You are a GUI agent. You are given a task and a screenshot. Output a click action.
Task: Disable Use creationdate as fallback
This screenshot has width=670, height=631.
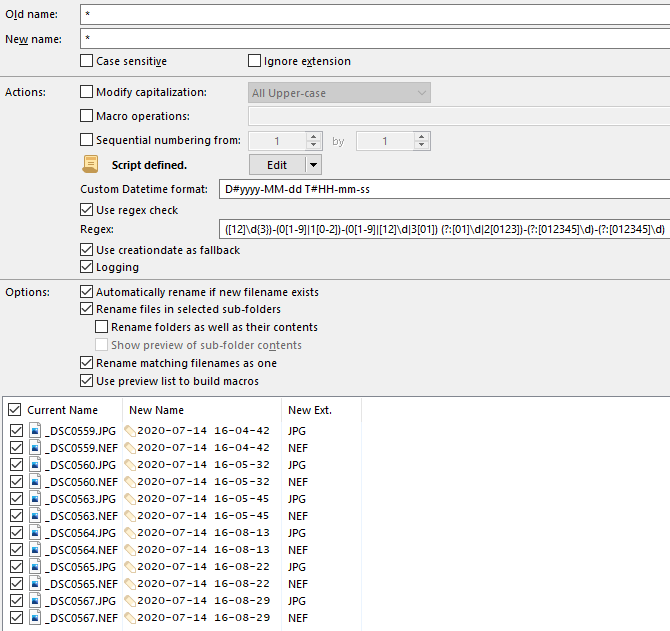(86, 249)
